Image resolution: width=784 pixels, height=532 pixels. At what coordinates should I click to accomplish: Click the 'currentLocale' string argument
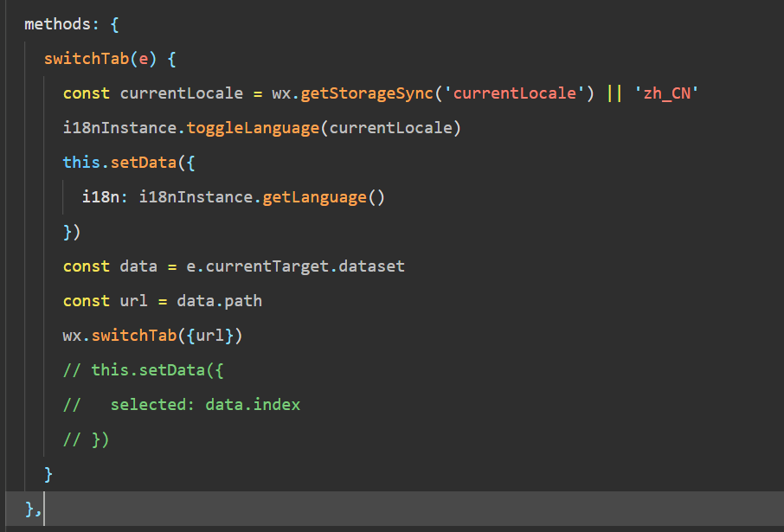pos(514,93)
